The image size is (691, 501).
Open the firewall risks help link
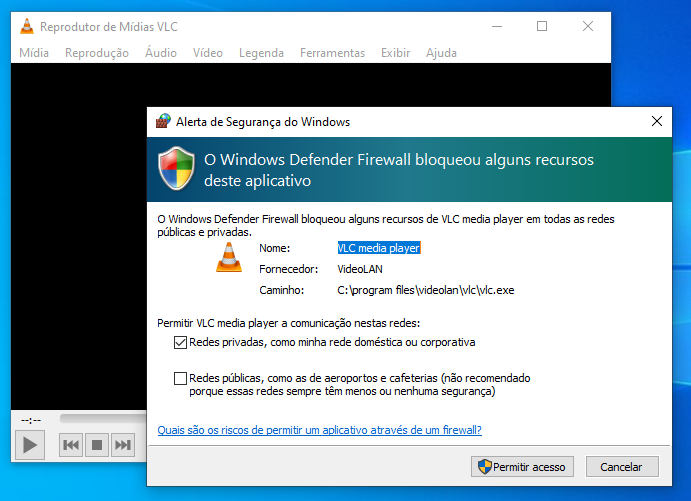(319, 430)
